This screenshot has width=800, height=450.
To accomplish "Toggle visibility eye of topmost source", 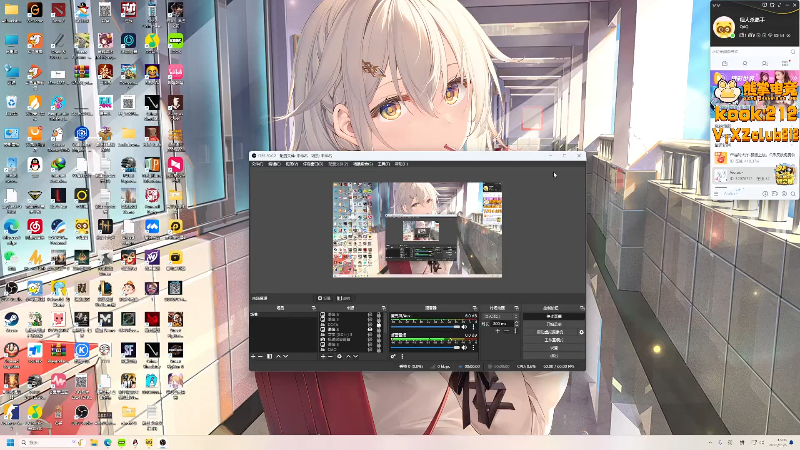I will click(x=370, y=314).
